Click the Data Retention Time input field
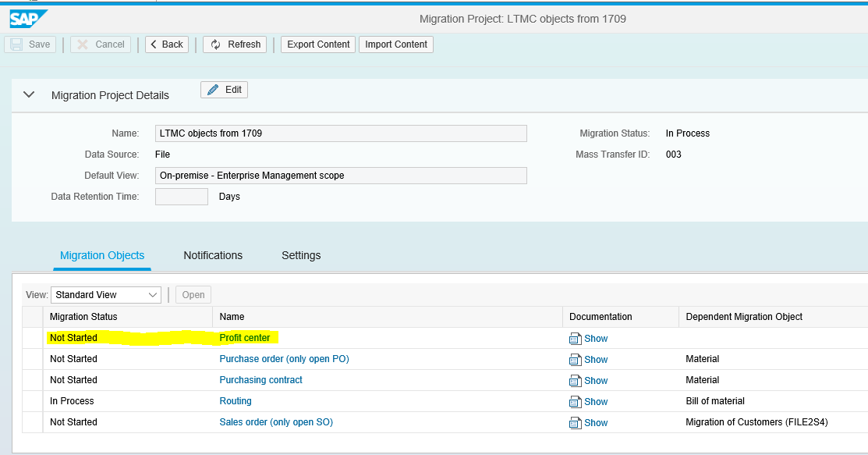868x455 pixels. click(182, 197)
